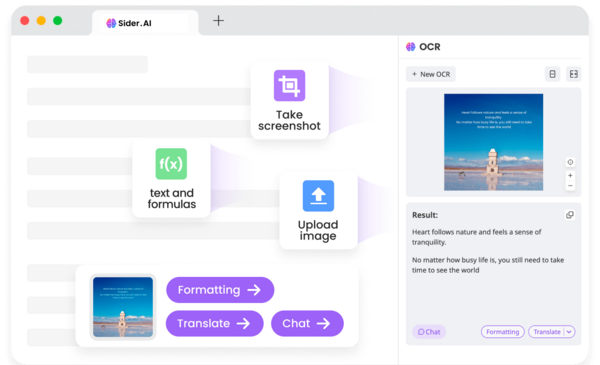The width and height of the screenshot is (600, 365).
Task: Open the lighthouse thumbnail beside Formatting button
Action: pyautogui.click(x=123, y=307)
